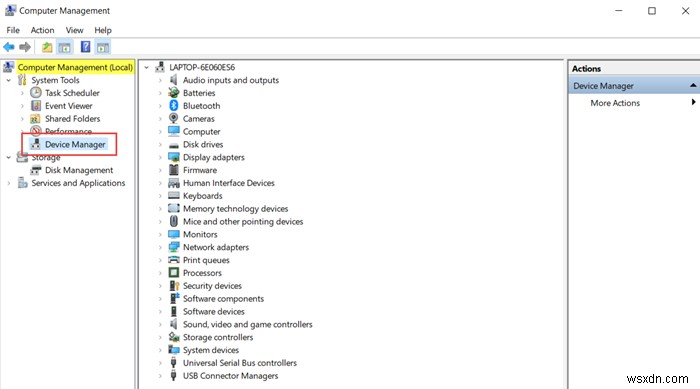Collapse the Device Manager actions header
700x389 pixels.
click(x=693, y=85)
